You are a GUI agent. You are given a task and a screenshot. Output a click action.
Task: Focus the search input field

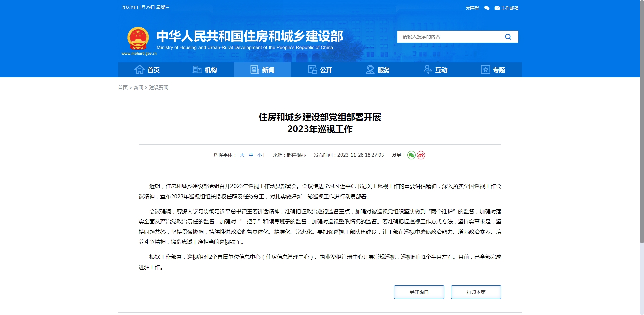[x=451, y=37]
